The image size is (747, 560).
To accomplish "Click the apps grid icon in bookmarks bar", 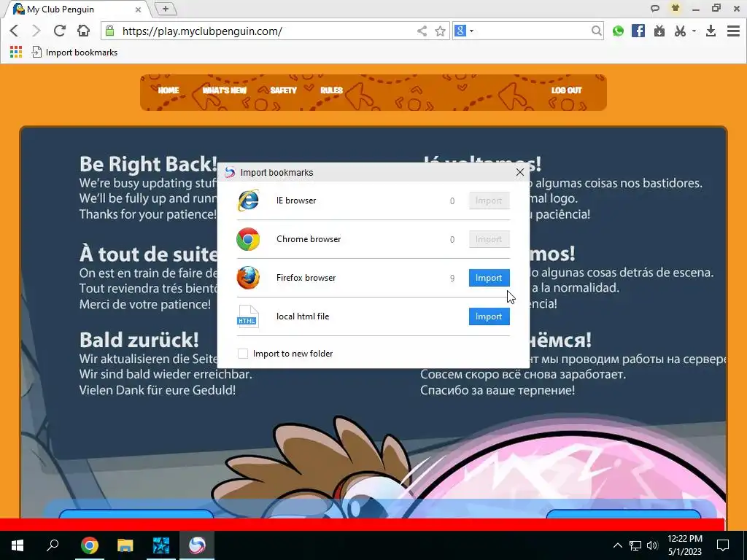I will 16,52.
